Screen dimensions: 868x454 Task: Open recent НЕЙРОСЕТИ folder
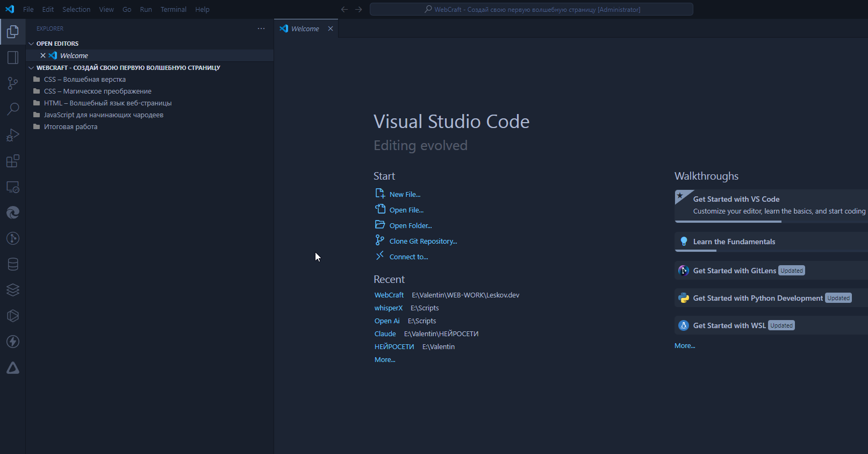(394, 346)
